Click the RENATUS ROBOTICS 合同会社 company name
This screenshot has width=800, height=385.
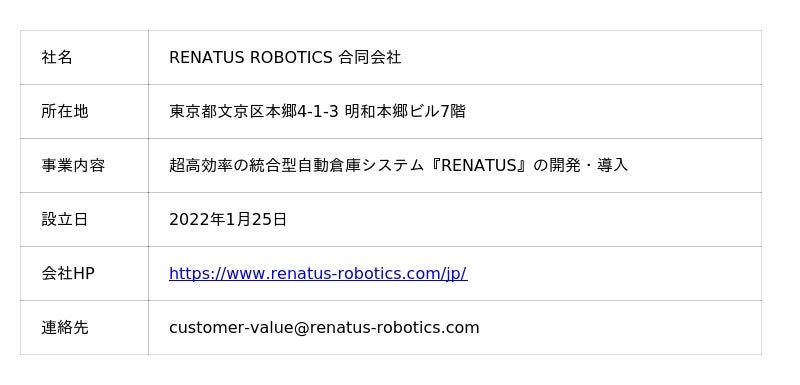tap(285, 58)
